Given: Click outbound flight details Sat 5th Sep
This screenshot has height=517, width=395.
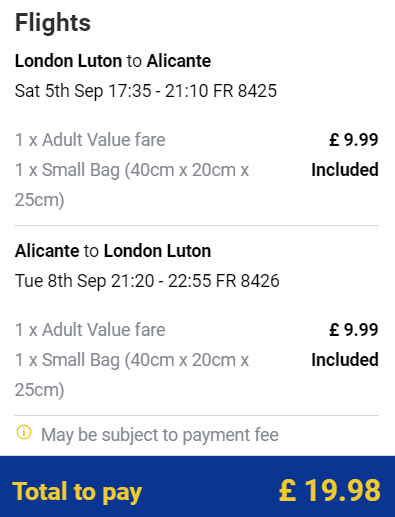Looking at the screenshot, I should (x=146, y=91).
